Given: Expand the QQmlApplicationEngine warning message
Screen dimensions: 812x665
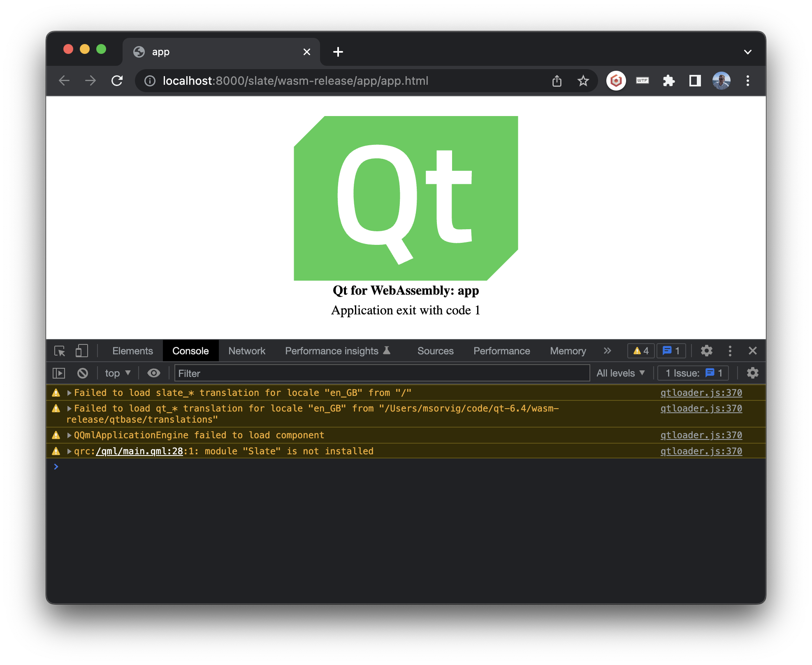Looking at the screenshot, I should (69, 435).
